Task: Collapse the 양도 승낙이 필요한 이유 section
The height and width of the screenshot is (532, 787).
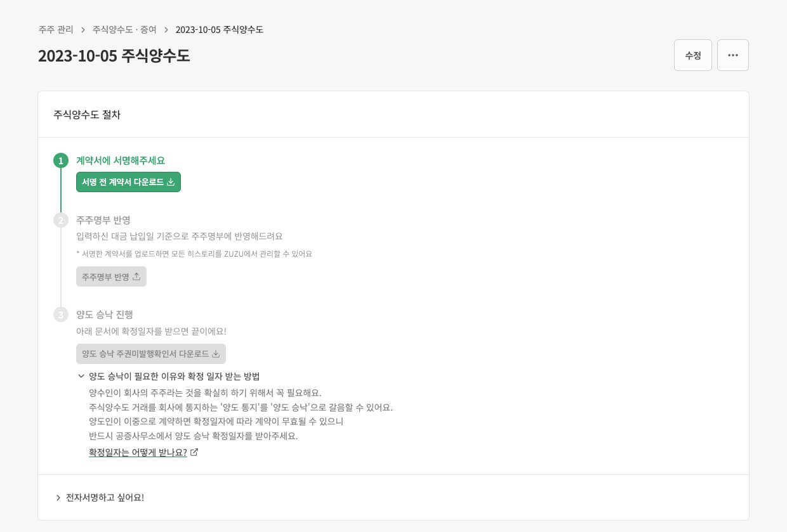Action: click(x=81, y=375)
